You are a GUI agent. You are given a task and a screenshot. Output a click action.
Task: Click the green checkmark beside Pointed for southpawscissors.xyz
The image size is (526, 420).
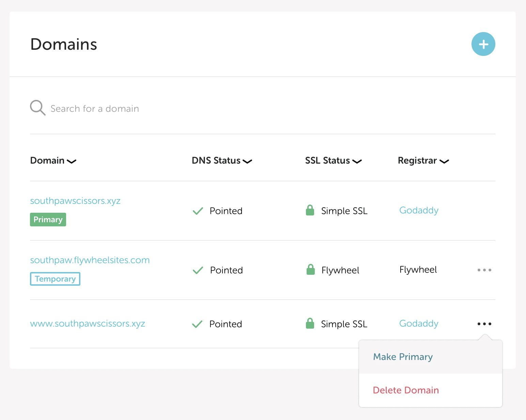click(198, 211)
